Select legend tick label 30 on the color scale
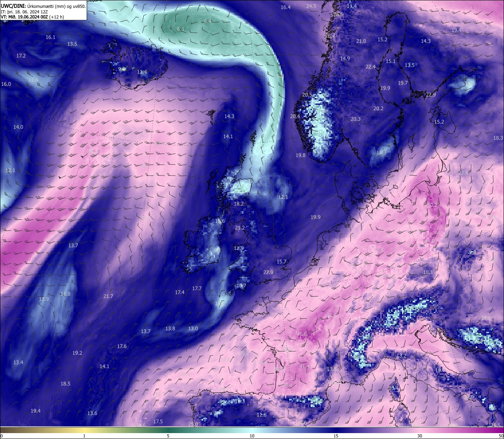 point(420,436)
